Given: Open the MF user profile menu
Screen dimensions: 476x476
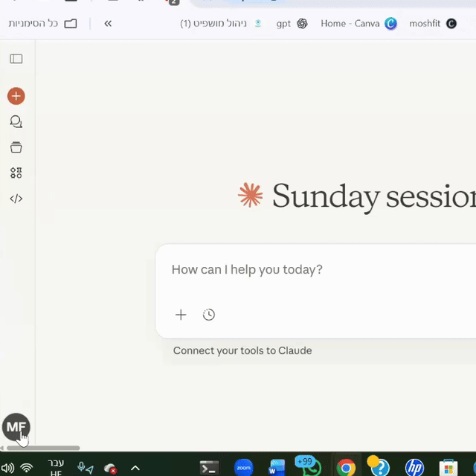Looking at the screenshot, I should coord(16,427).
